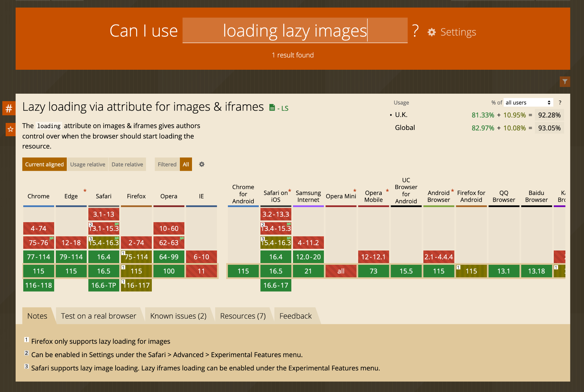Select UC Browser 15.5 cell

point(406,271)
